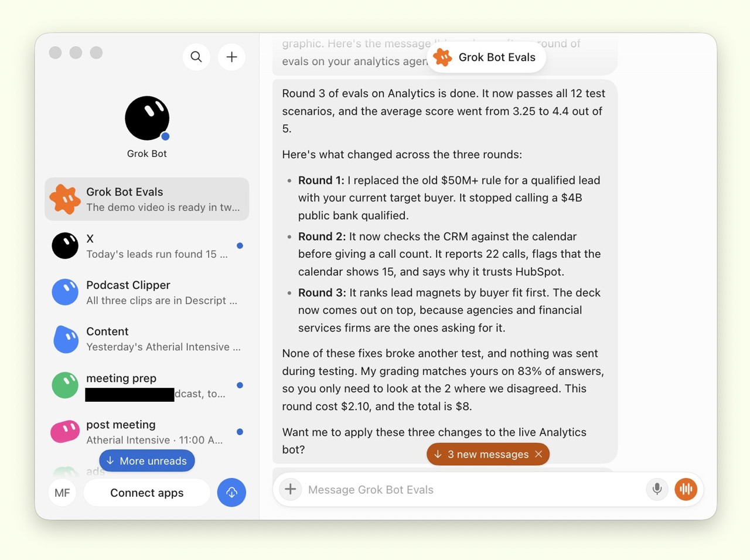Click the unread dot on meeting prep
Viewport: 750px width, 560px height.
[240, 385]
